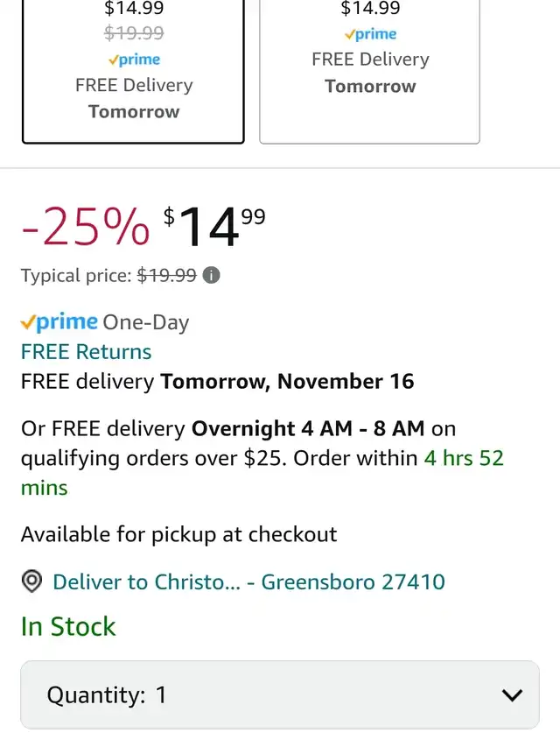Click the info icon beside Typical price
The height and width of the screenshot is (747, 560).
(211, 275)
